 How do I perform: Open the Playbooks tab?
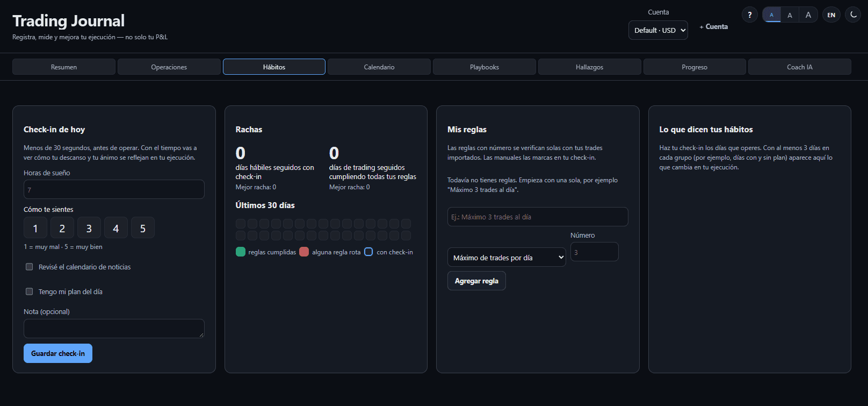coord(484,67)
